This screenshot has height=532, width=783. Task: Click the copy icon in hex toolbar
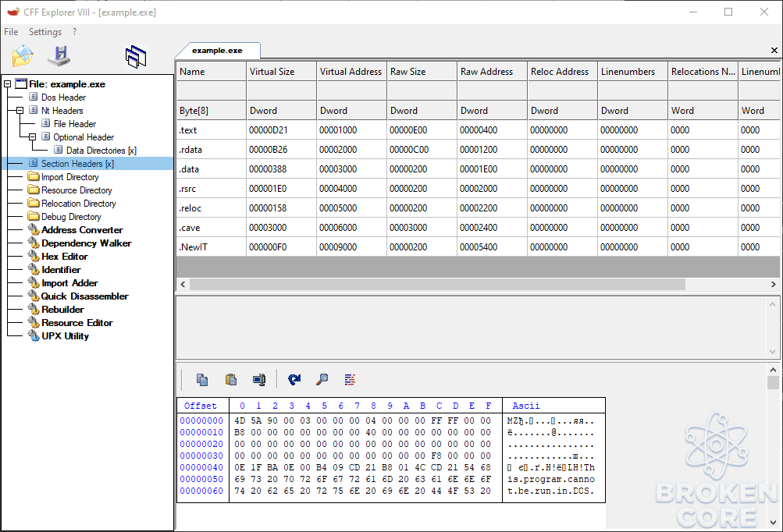[x=202, y=380]
